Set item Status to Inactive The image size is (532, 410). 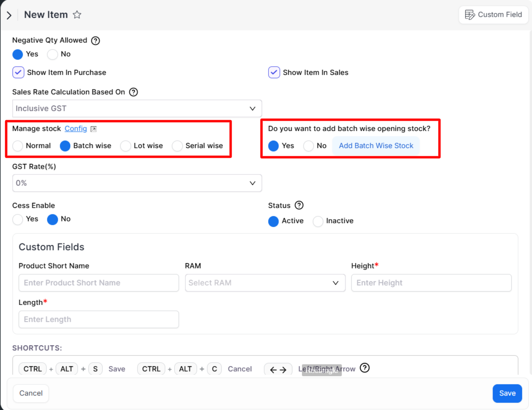(318, 221)
